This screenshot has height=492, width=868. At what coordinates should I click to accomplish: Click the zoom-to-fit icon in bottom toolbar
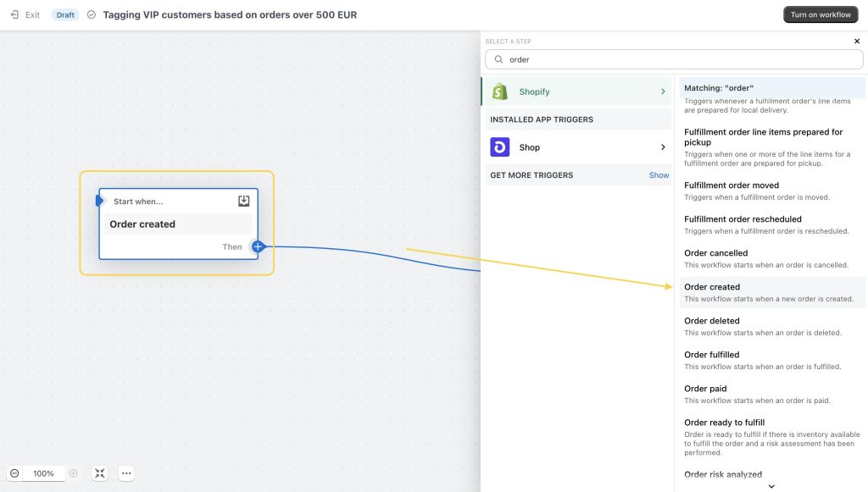click(x=99, y=473)
